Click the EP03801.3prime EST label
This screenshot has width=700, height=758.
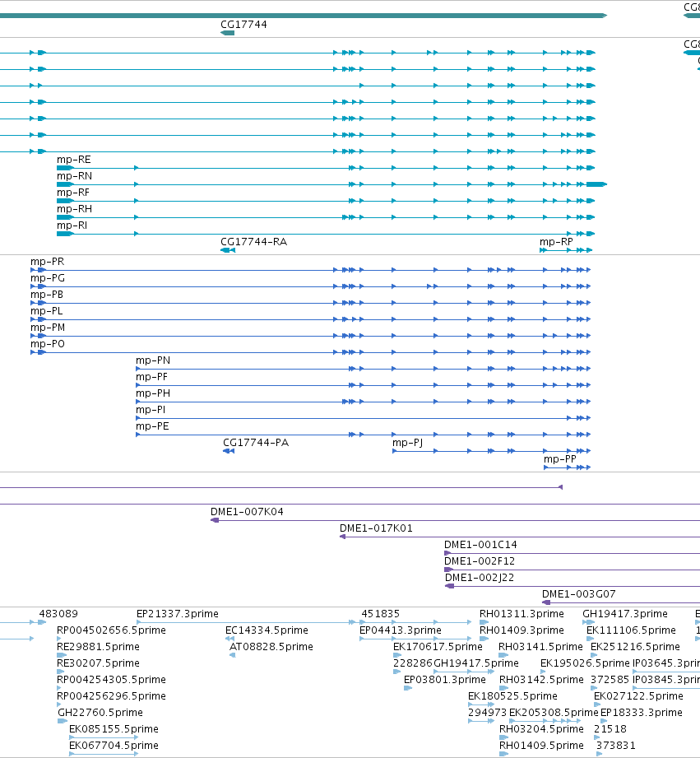pyautogui.click(x=444, y=679)
